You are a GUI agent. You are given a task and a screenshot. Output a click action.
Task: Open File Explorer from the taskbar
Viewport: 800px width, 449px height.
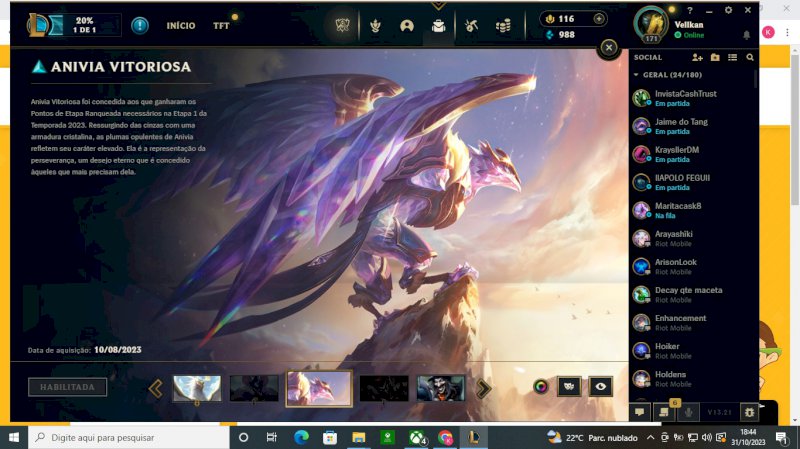(x=359, y=437)
